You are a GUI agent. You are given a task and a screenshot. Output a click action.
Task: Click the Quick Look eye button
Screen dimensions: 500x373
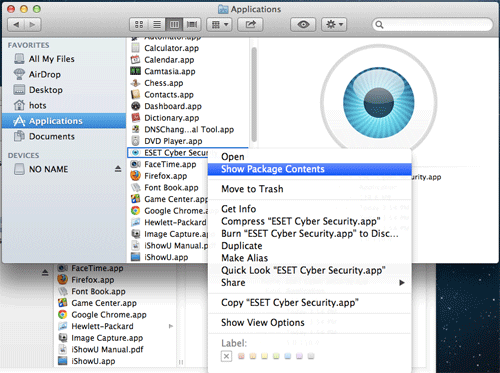tap(303, 24)
